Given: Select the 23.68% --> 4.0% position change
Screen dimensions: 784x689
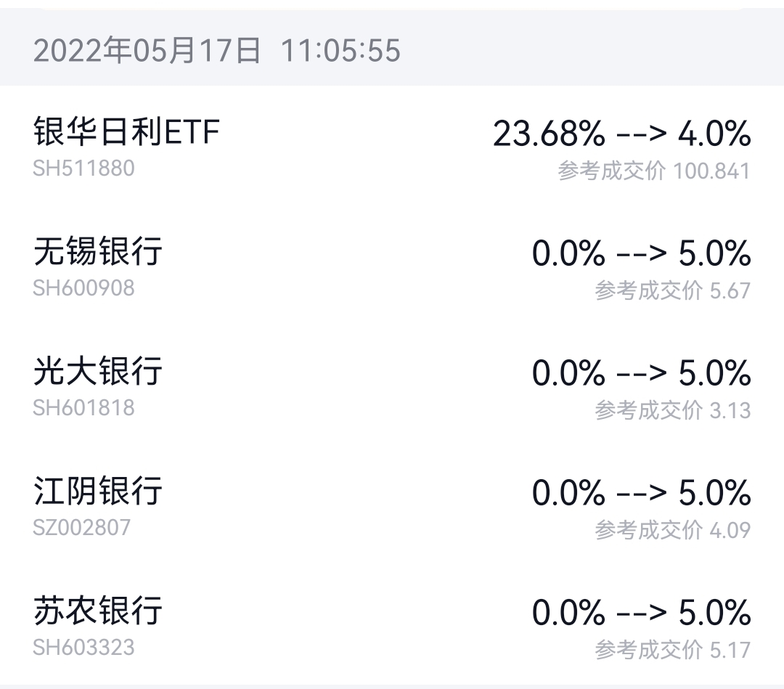Looking at the screenshot, I should (x=621, y=134).
